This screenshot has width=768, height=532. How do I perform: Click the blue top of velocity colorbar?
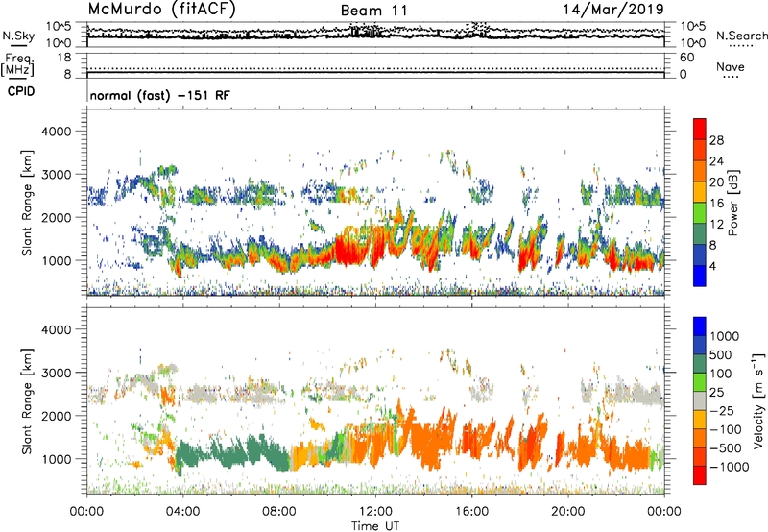700,326
